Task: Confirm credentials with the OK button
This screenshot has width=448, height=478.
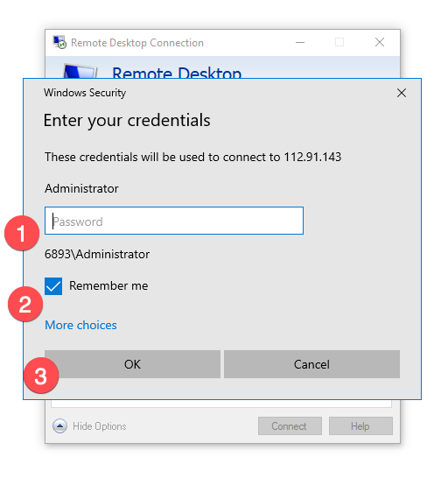Action: click(133, 364)
